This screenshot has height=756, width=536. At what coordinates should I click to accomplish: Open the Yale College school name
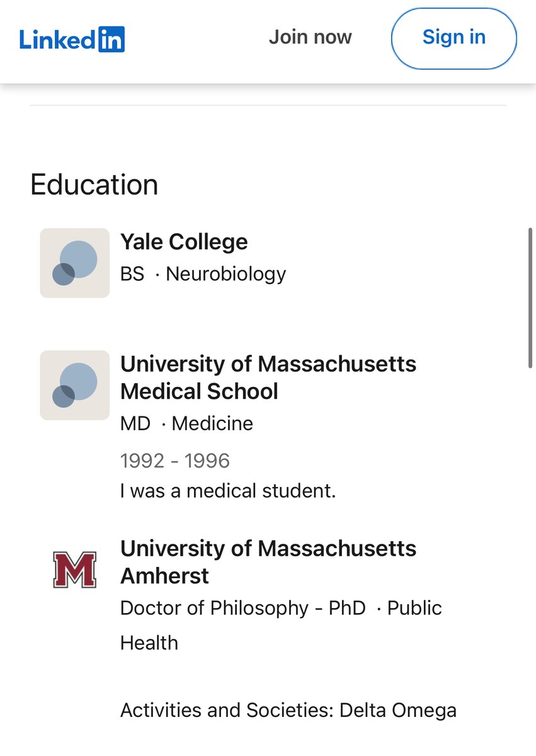(184, 242)
